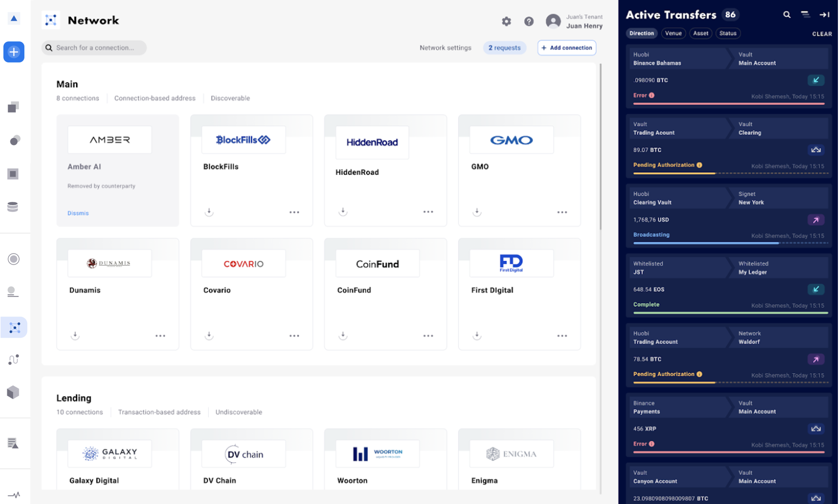839x504 pixels.
Task: Click the Search for a connection field
Action: click(x=94, y=48)
